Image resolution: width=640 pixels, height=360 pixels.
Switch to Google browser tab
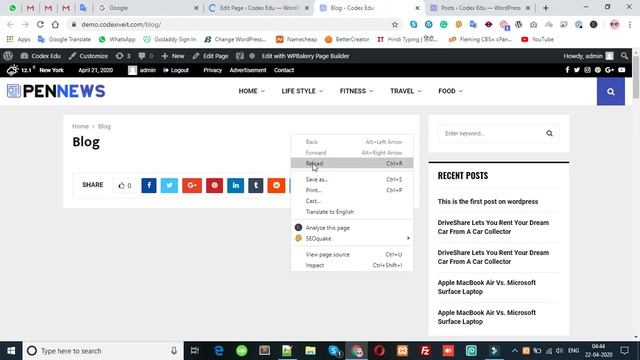point(148,8)
